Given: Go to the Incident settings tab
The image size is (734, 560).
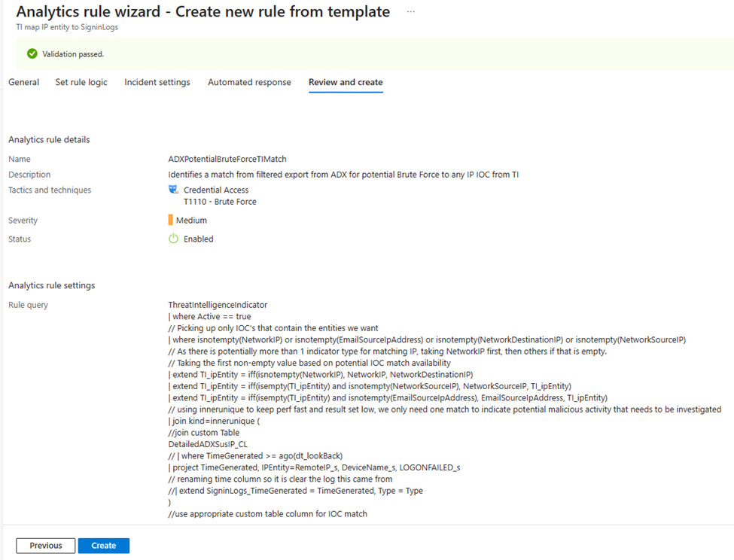Looking at the screenshot, I should point(157,82).
